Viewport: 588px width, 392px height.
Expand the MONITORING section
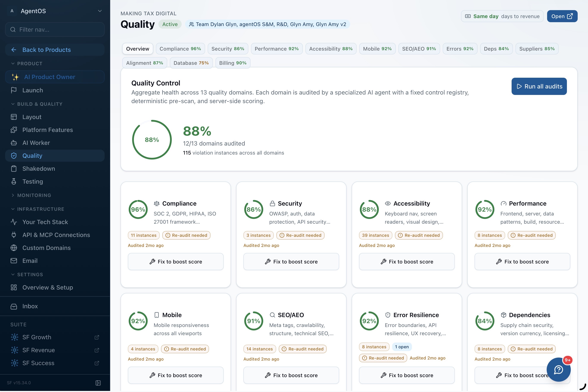tap(31, 195)
